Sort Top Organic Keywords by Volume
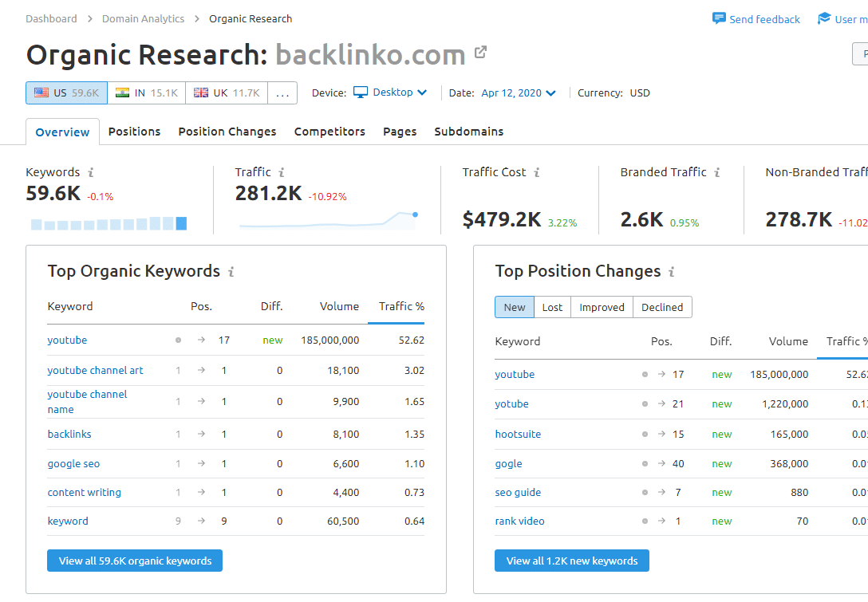The height and width of the screenshot is (602, 868). coord(339,306)
